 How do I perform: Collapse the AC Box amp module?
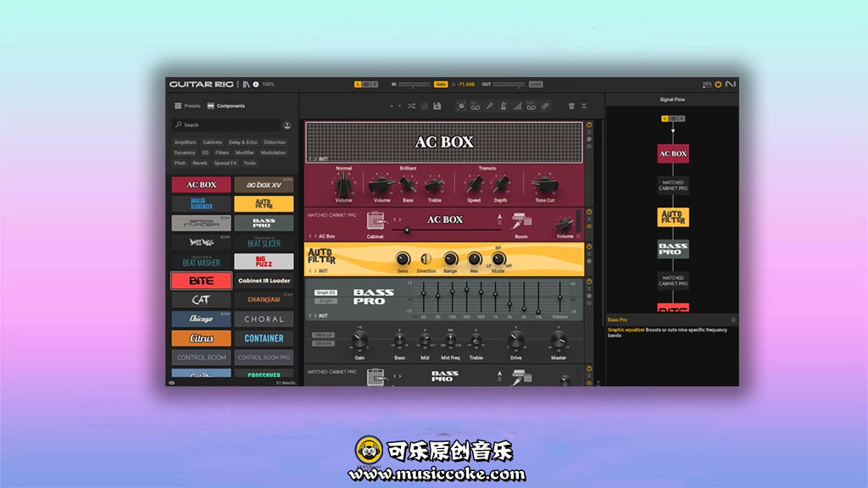pos(589,132)
